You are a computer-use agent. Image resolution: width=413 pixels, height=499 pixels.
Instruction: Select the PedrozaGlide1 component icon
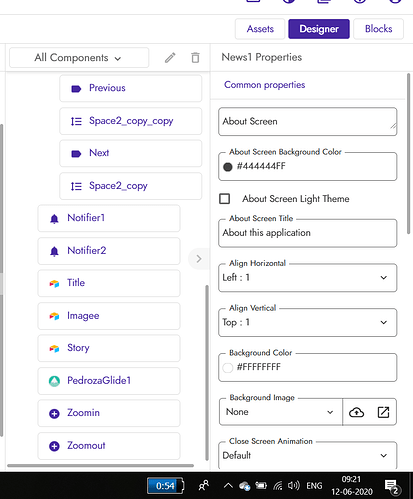54,381
